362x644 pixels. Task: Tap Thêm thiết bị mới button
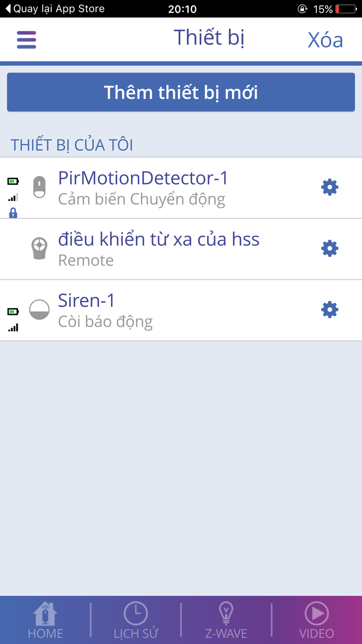(181, 92)
